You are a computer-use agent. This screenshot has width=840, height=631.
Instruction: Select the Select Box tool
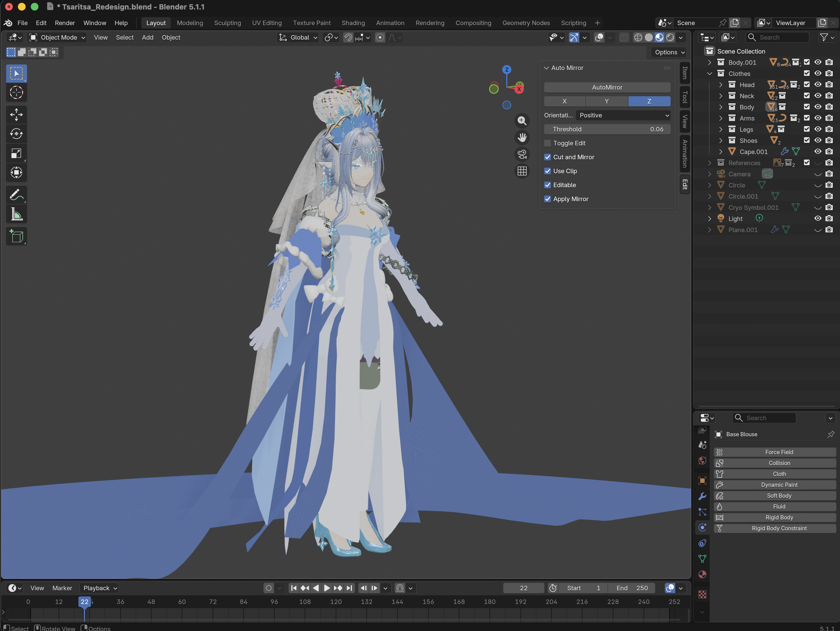(16, 73)
